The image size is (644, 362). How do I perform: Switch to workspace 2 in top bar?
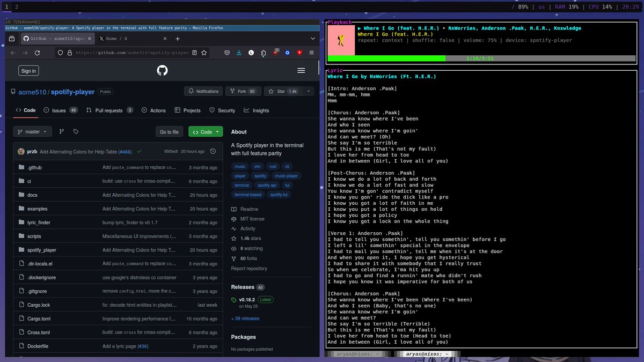tap(17, 6)
